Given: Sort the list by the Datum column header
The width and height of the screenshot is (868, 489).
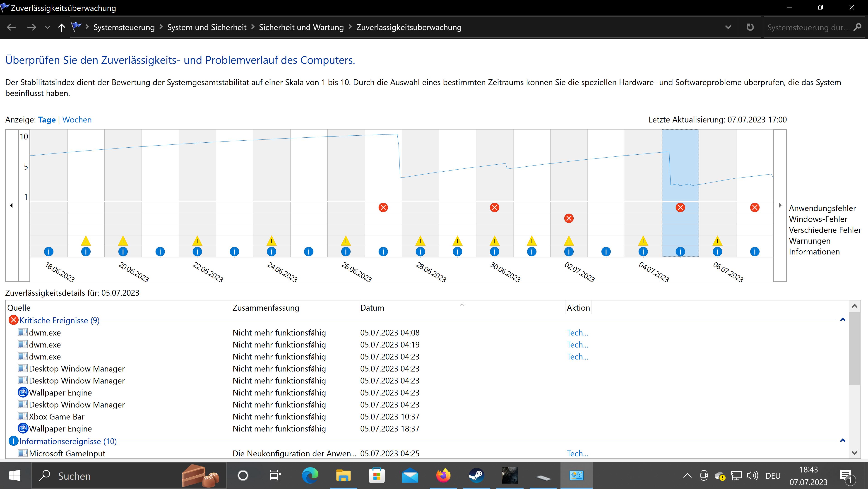Looking at the screenshot, I should tap(372, 308).
